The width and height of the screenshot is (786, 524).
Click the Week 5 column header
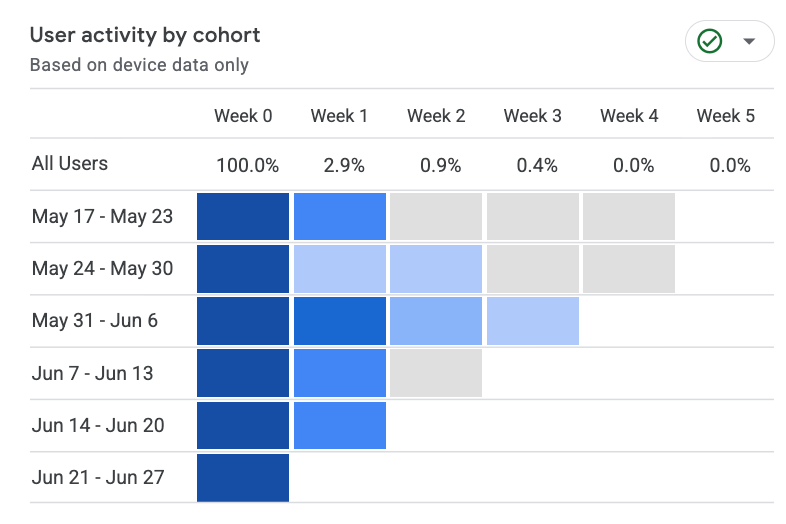point(725,116)
